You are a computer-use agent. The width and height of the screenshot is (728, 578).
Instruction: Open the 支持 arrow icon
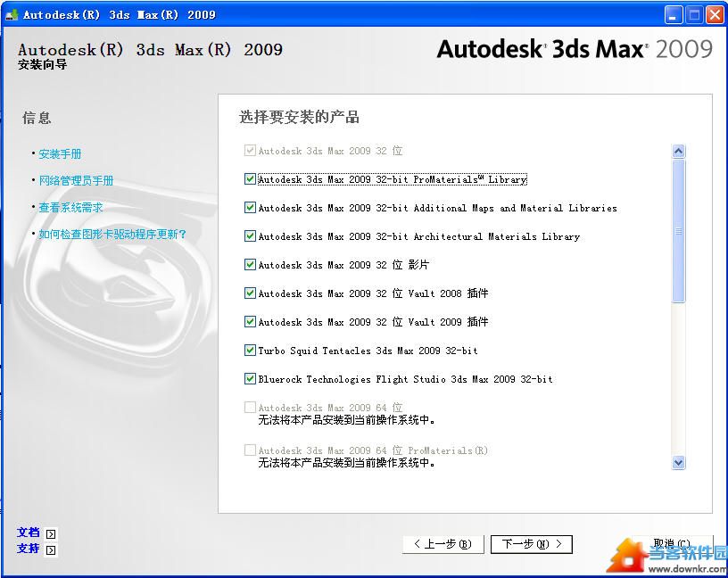pyautogui.click(x=51, y=550)
